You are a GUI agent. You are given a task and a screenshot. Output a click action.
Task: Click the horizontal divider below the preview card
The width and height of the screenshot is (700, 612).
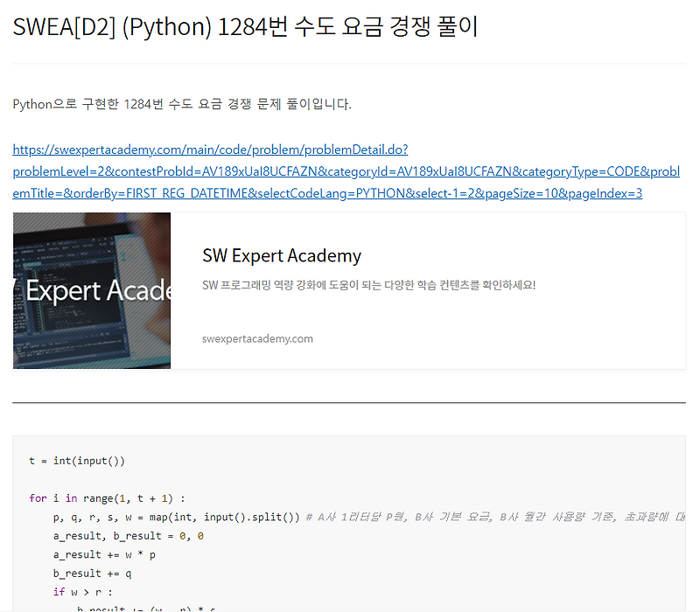click(x=350, y=400)
